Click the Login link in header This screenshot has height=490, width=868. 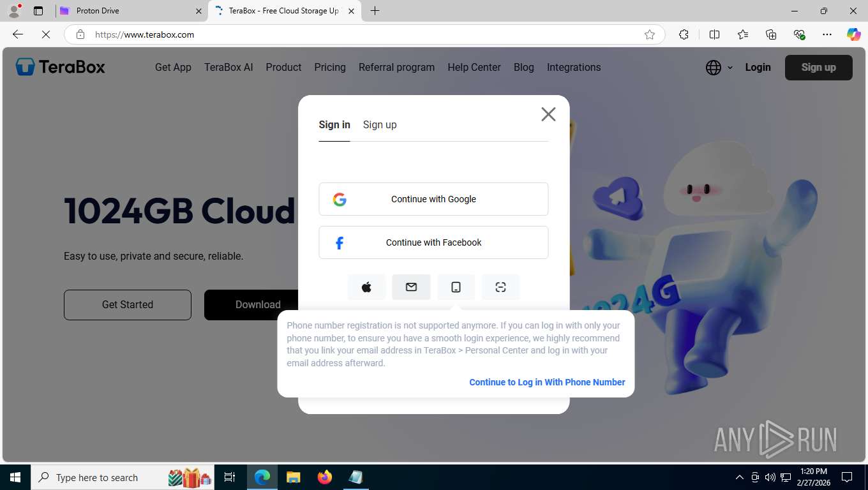coord(758,67)
